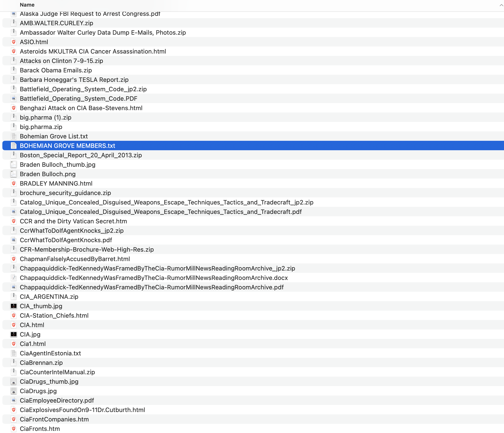This screenshot has height=433, width=504.
Task: Click the CiaDrugs.jpg image icon
Action: (14, 391)
